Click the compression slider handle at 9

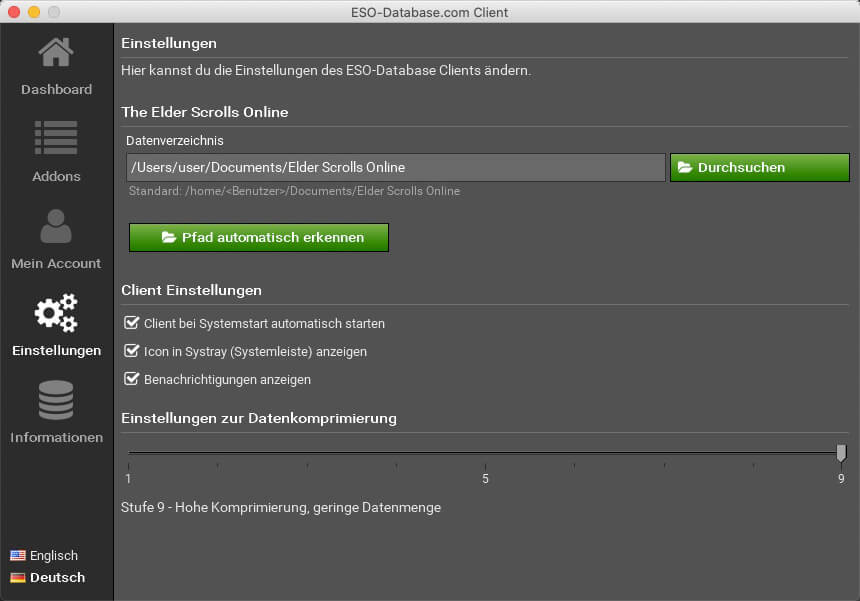[x=841, y=453]
